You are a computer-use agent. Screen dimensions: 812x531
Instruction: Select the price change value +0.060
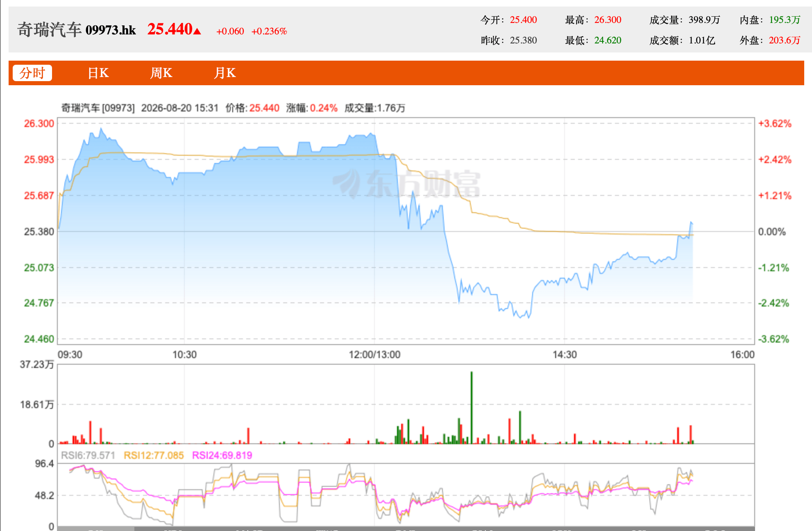tap(230, 31)
